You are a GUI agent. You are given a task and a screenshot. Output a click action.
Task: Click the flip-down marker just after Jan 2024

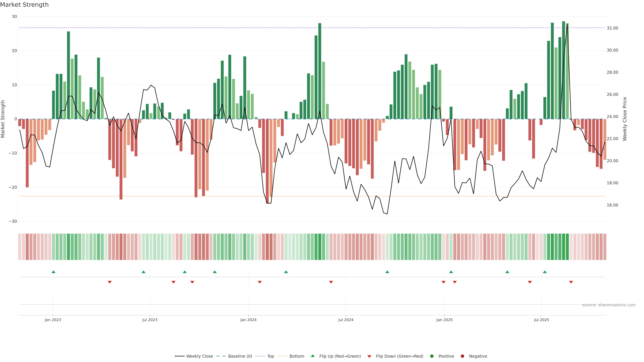pos(260,282)
